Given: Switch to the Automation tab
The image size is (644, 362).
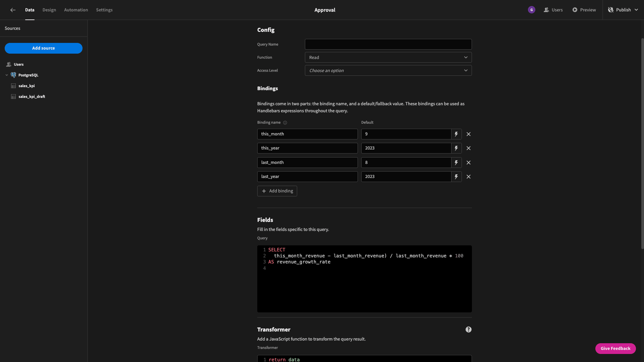Looking at the screenshot, I should click(x=76, y=10).
